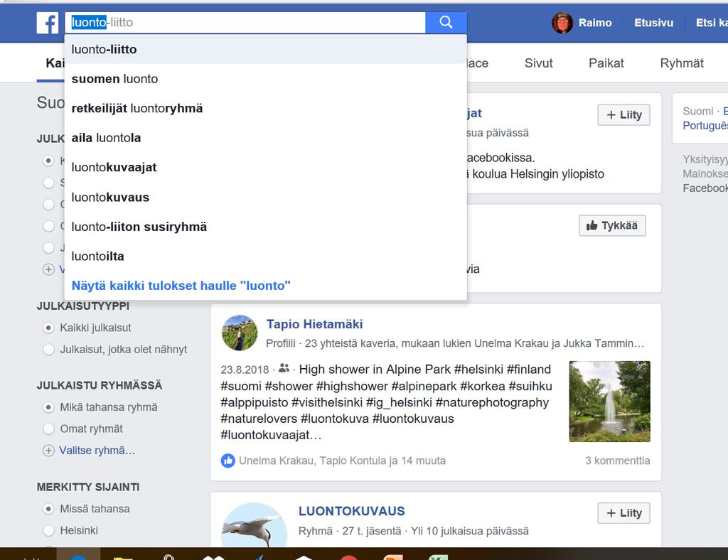
Task: Open the Sivut tab
Action: (x=539, y=63)
